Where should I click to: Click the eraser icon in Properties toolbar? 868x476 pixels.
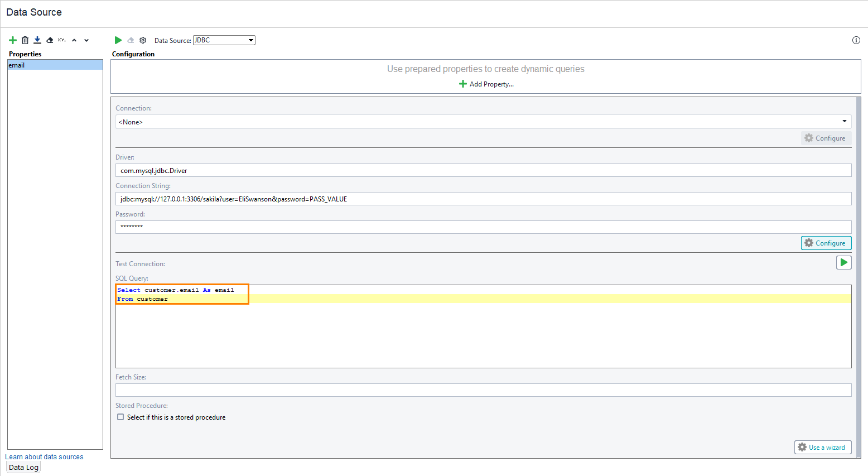click(50, 40)
